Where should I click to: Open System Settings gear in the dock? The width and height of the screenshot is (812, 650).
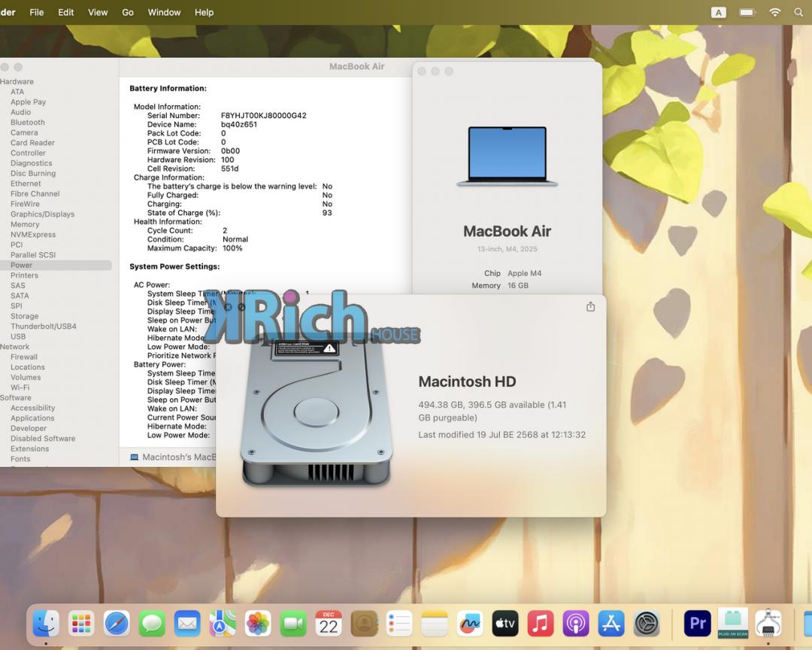tap(647, 623)
